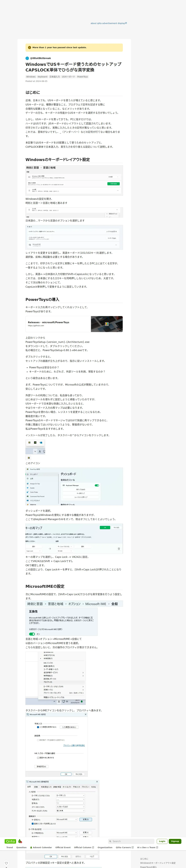The image size is (186, 868).
Task: Click the warning icon in the yellow update banner
Action: pos(30,47)
